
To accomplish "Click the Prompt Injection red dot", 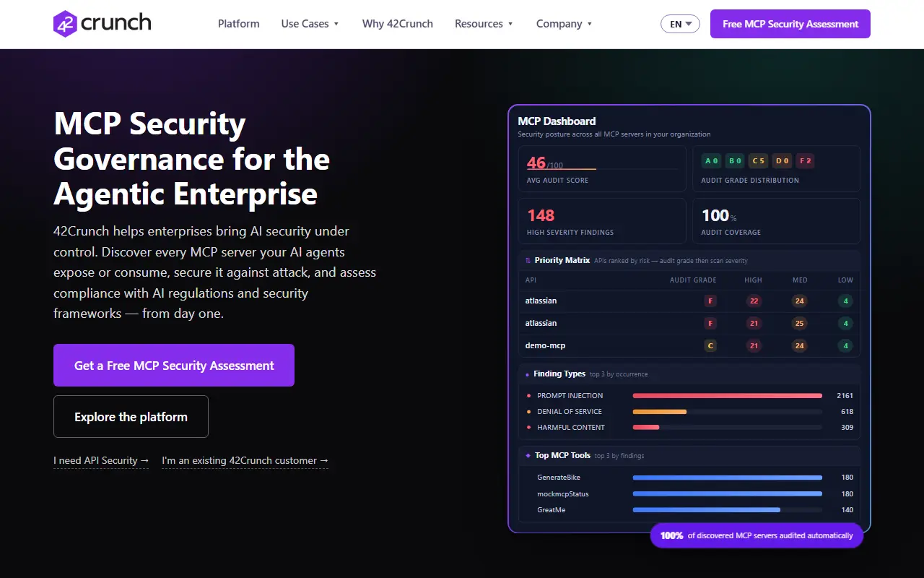I will (x=529, y=396).
